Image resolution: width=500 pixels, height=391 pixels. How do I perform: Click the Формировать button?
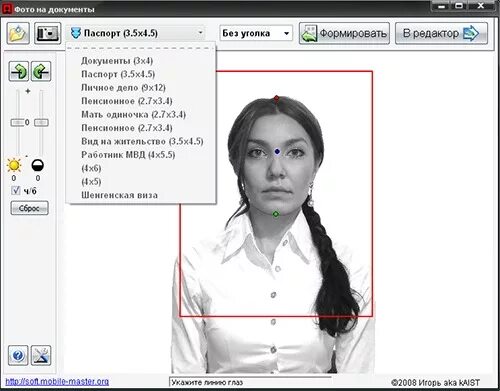click(344, 33)
